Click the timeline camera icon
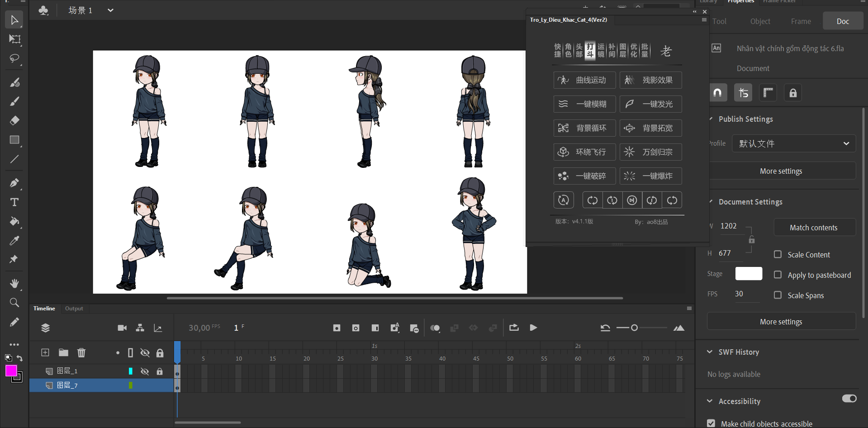Screen dimensions: 868x428 tap(122, 328)
